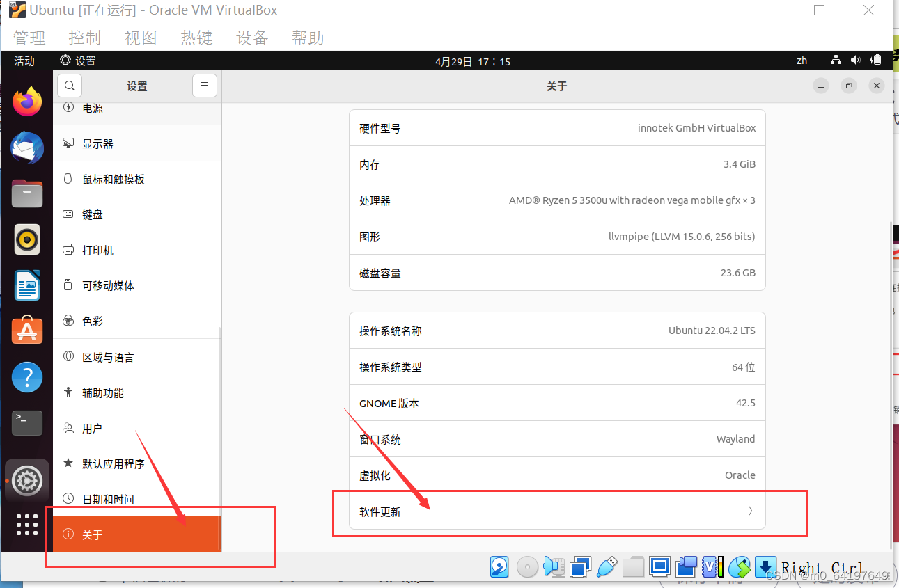Click the 内存 3.4 GiB row

pos(557,164)
